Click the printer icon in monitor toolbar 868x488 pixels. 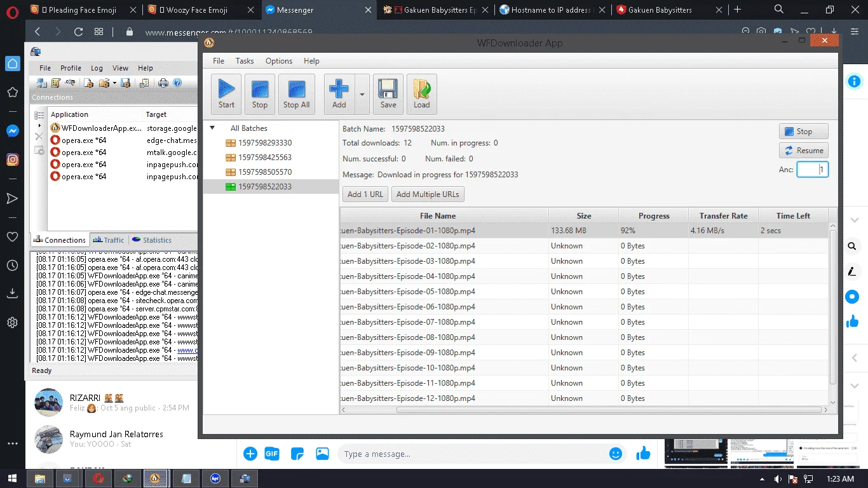163,83
